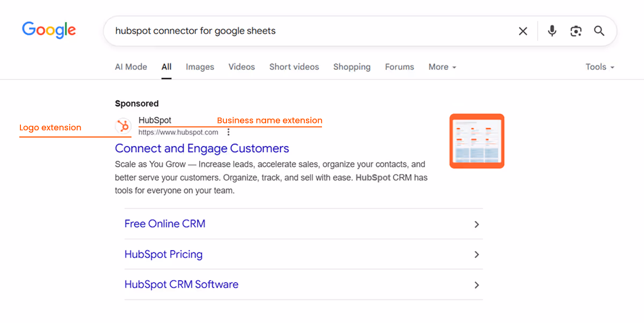Click the search magnifier icon
Image resolution: width=644 pixels, height=323 pixels.
point(599,31)
